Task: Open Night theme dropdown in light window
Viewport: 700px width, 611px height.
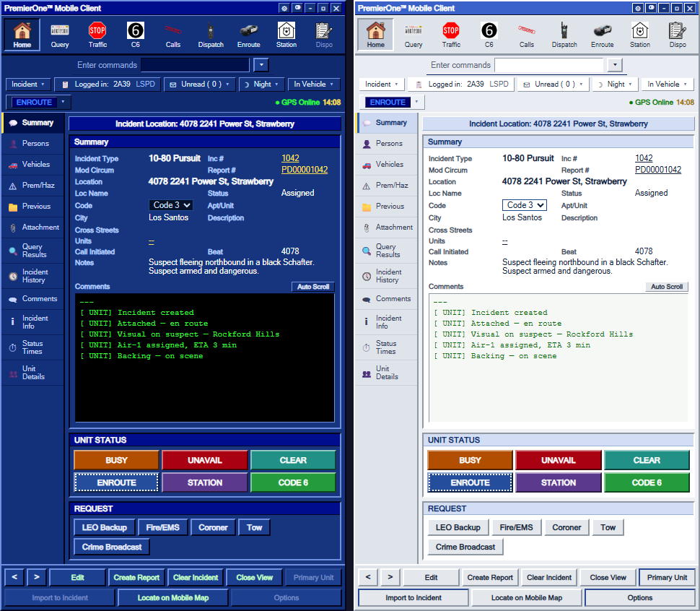Action: [616, 84]
